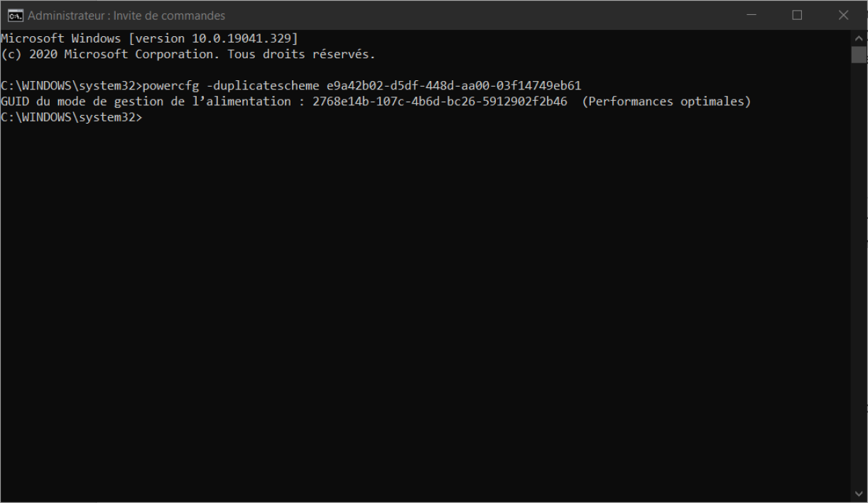Open the Command Prompt system menu icon
Screen dimensions: 868x503
pos(14,15)
